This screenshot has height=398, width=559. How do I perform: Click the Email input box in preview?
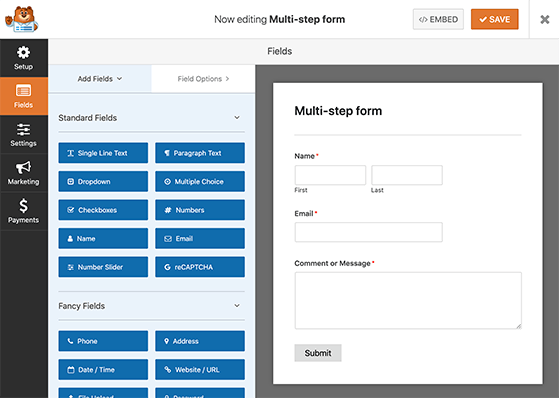(369, 232)
